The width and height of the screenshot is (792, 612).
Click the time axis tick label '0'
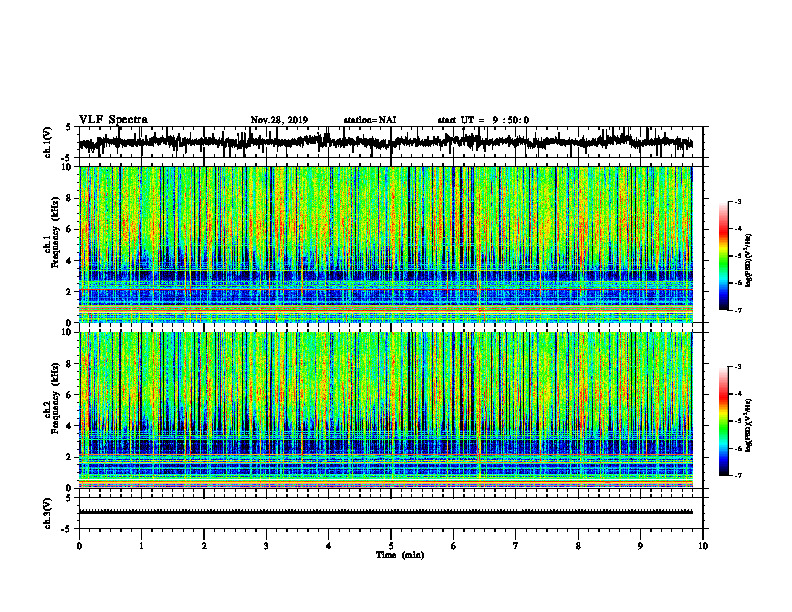click(79, 546)
